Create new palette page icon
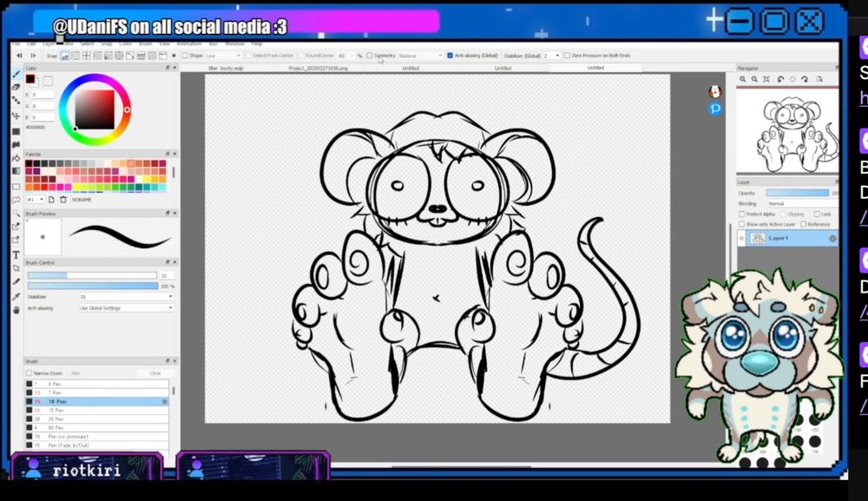The width and height of the screenshot is (868, 501). 51,200
